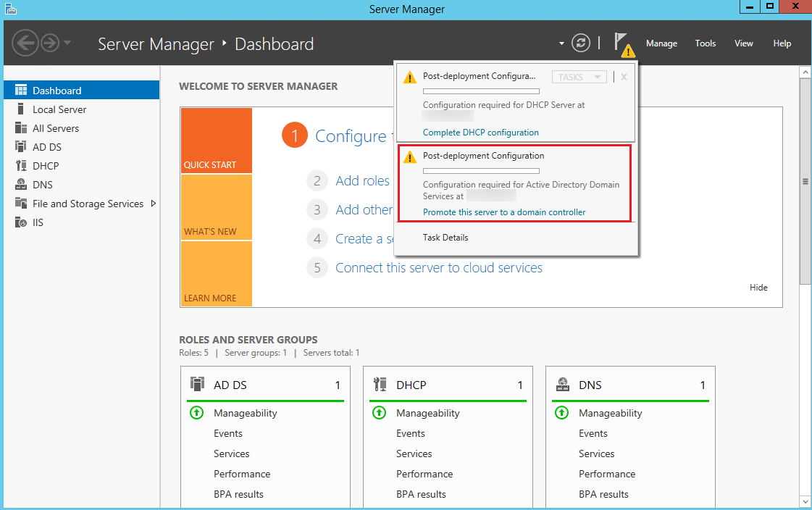This screenshot has width=812, height=510.
Task: Click the File and Storage Services icon
Action: coord(21,203)
